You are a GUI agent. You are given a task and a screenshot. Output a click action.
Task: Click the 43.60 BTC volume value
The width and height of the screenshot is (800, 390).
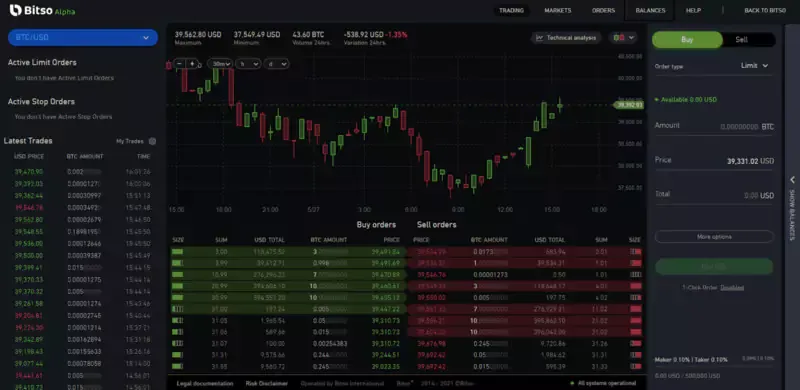pos(308,35)
